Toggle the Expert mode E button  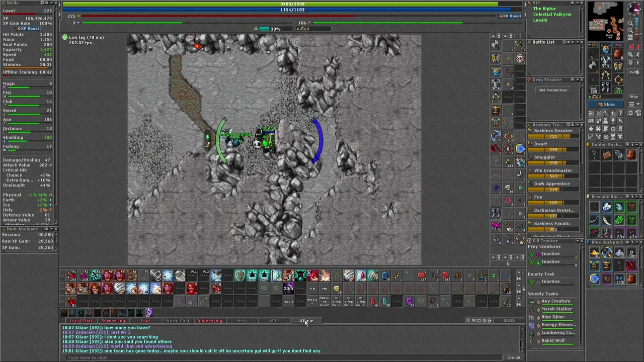638,63
